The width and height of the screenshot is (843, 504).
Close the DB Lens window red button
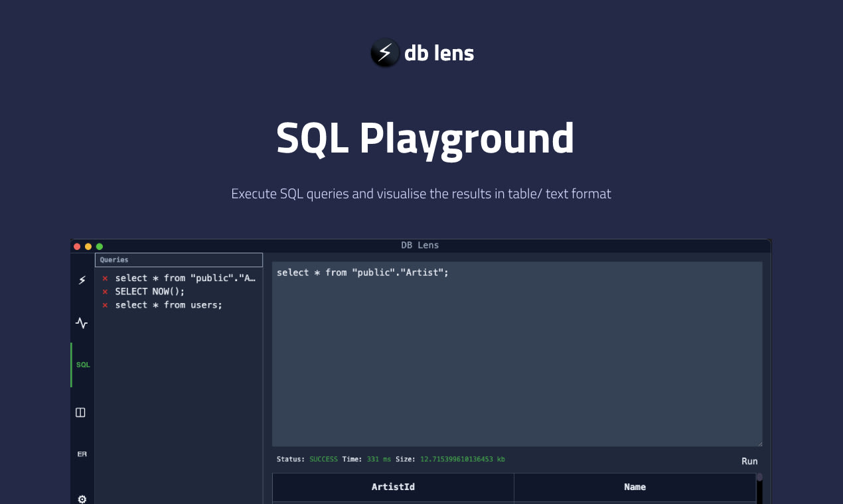pos(77,246)
